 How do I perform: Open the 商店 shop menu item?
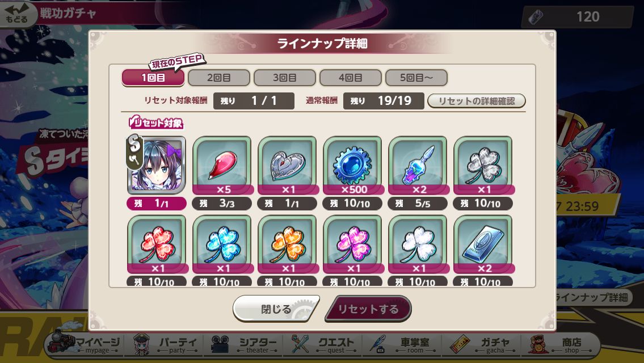561,344
